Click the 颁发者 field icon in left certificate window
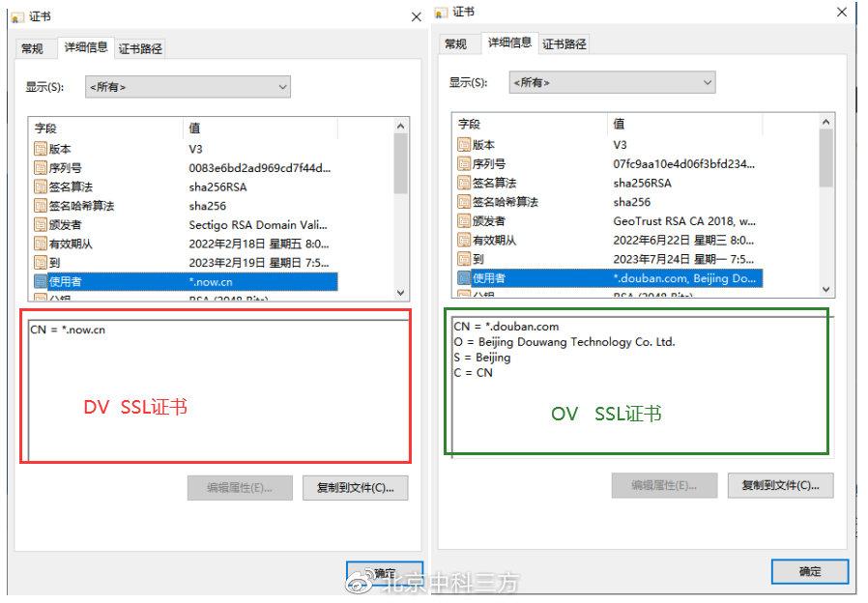The height and width of the screenshot is (603, 868). coord(41,224)
